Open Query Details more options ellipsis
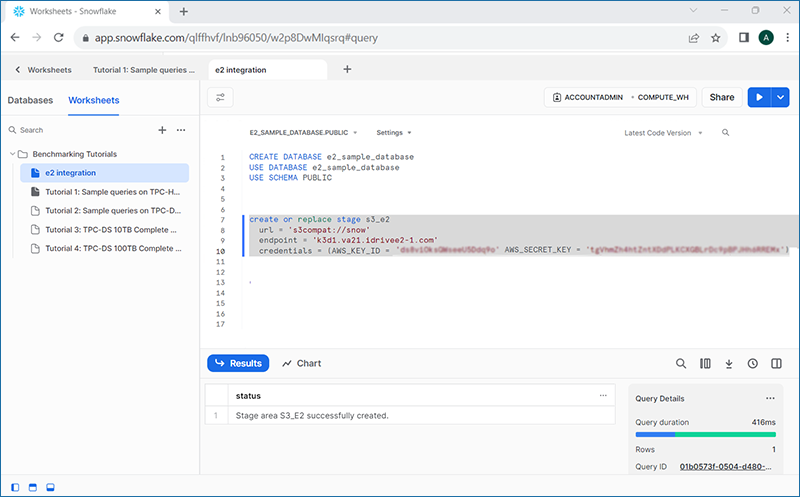Image resolution: width=800 pixels, height=497 pixels. 770,399
